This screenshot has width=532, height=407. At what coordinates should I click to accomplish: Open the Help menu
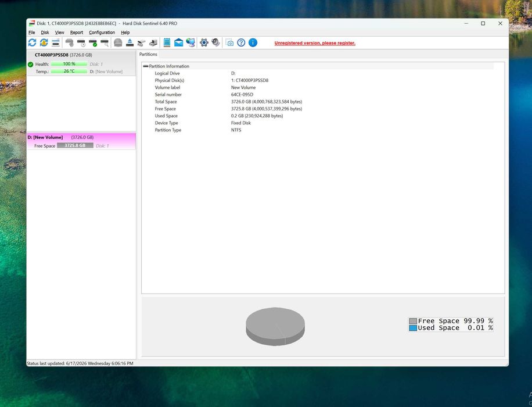125,33
